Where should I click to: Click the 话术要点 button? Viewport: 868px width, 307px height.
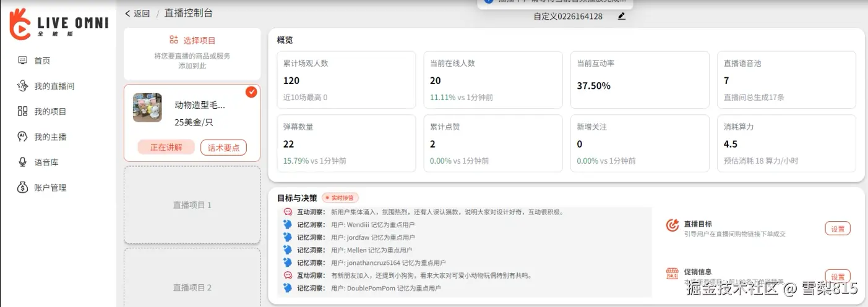click(x=223, y=147)
